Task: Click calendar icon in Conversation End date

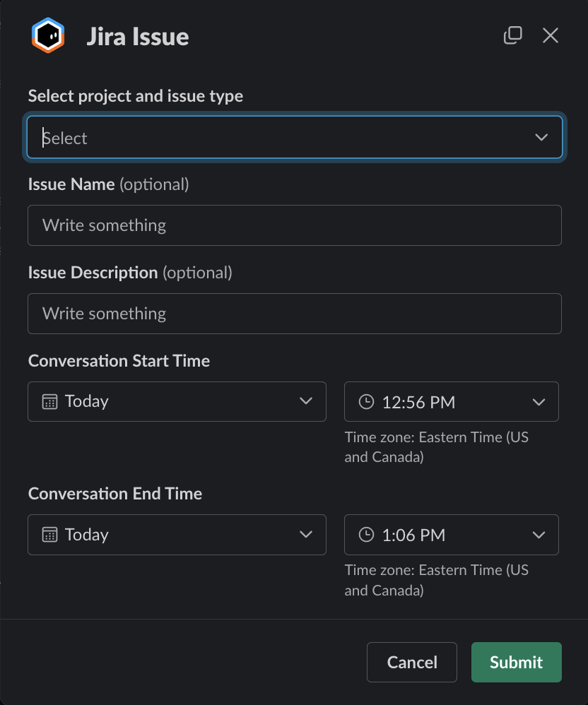Action: point(49,535)
